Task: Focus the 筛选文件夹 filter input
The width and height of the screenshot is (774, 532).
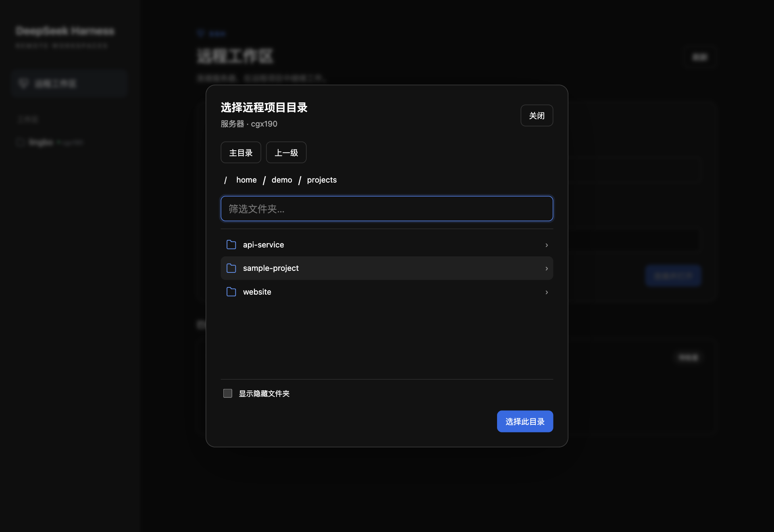Action: coord(387,209)
